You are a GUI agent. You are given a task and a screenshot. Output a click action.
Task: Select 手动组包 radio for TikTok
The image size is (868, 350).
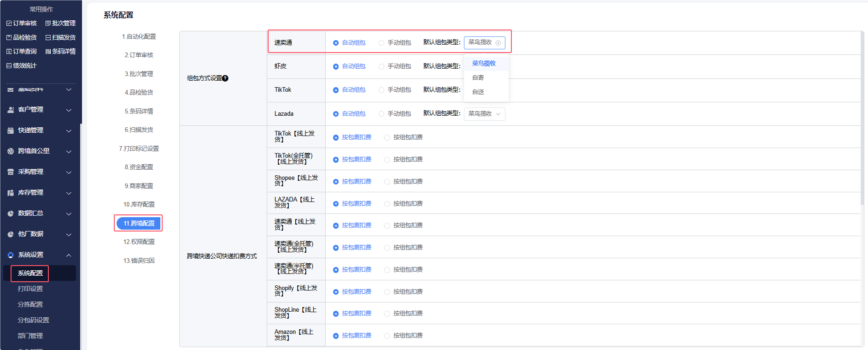pyautogui.click(x=381, y=90)
